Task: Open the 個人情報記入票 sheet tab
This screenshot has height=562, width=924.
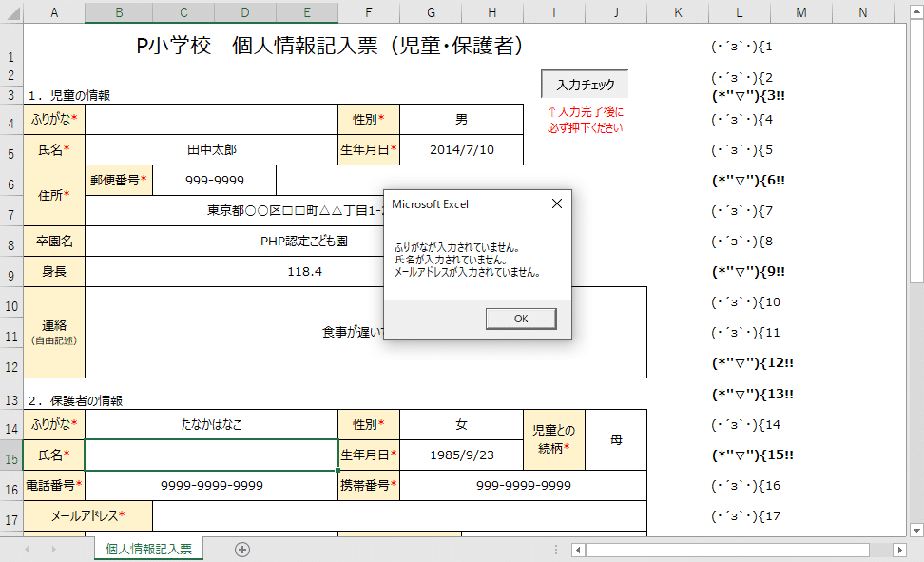Action: [148, 549]
